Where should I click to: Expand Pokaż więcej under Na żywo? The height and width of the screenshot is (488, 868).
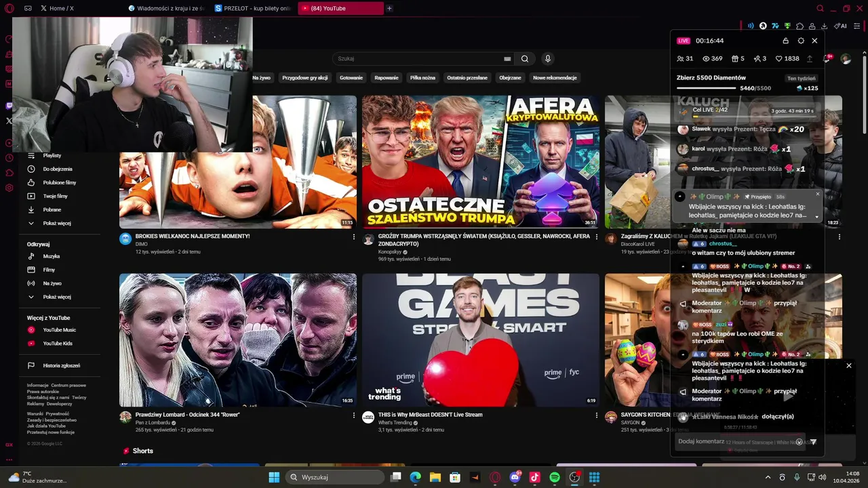click(56, 297)
